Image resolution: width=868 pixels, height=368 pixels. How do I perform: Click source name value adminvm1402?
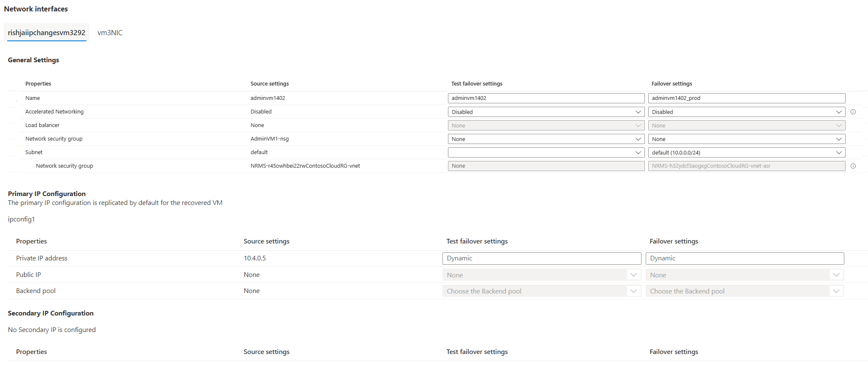[268, 98]
